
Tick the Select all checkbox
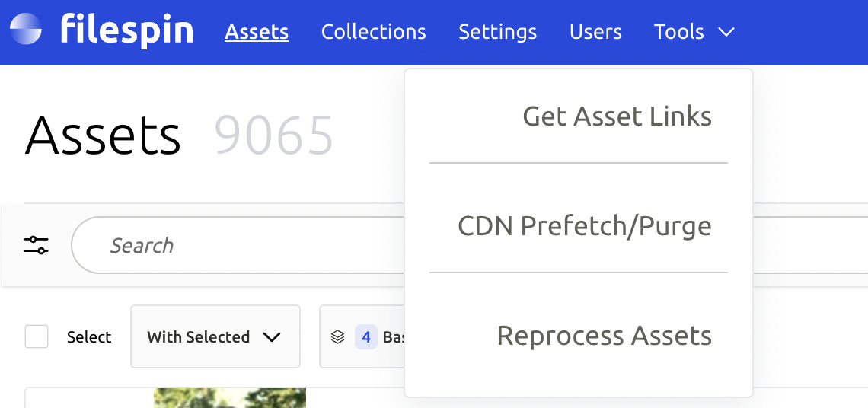point(37,336)
